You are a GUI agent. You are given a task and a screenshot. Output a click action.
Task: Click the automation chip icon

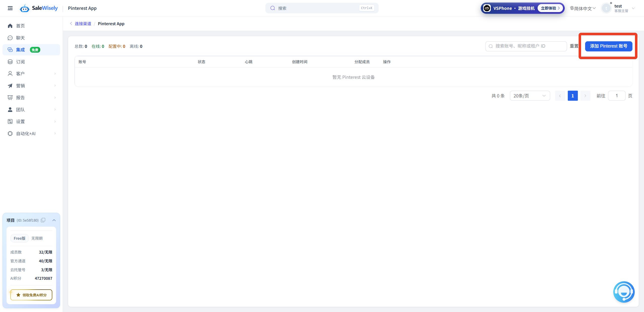click(x=10, y=133)
